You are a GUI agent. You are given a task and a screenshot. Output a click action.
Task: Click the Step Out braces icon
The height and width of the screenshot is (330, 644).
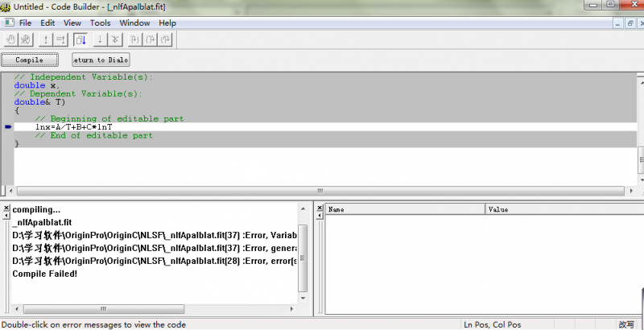pyautogui.click(x=165, y=39)
